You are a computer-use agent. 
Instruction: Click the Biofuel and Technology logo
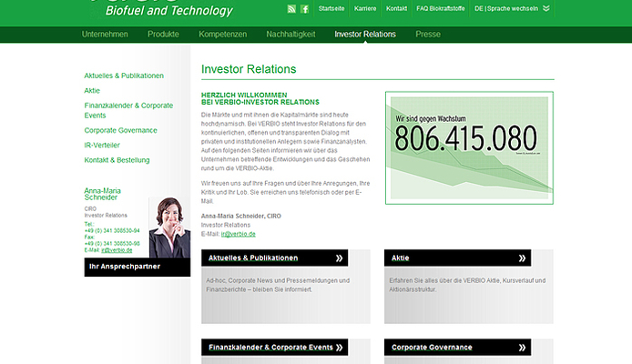point(168,11)
